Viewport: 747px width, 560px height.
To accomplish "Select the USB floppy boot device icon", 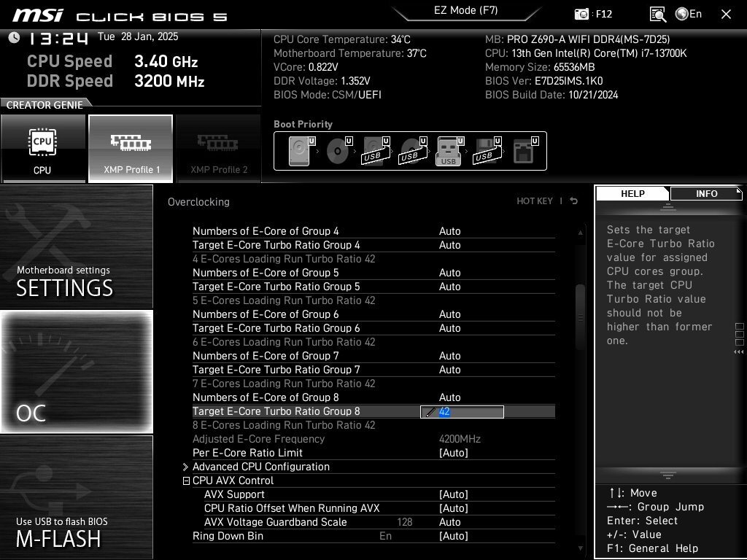I will [487, 151].
